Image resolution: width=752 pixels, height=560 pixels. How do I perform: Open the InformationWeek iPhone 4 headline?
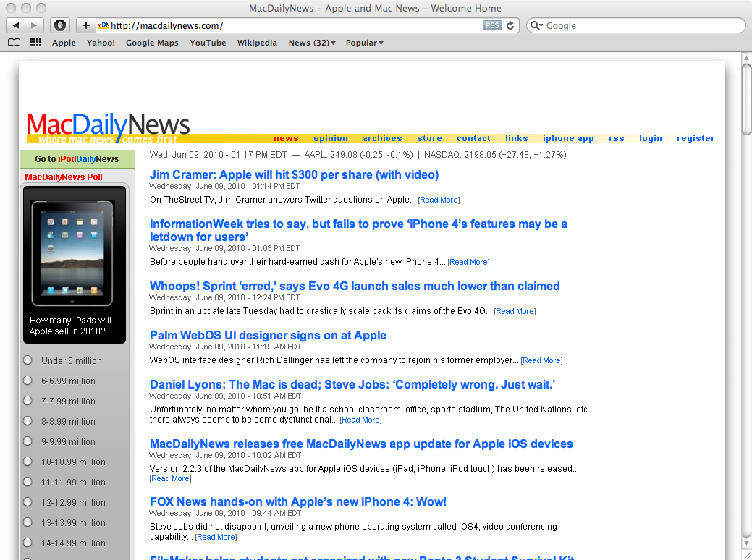click(x=358, y=230)
